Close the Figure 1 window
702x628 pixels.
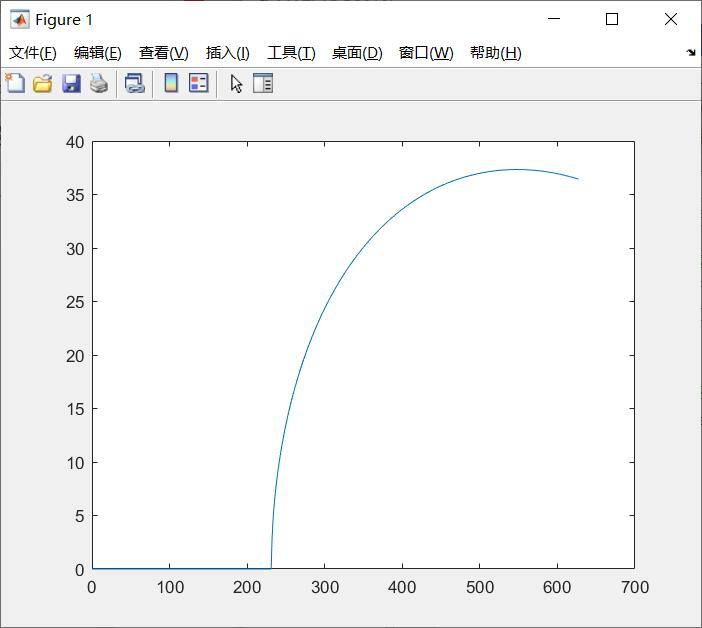[671, 19]
